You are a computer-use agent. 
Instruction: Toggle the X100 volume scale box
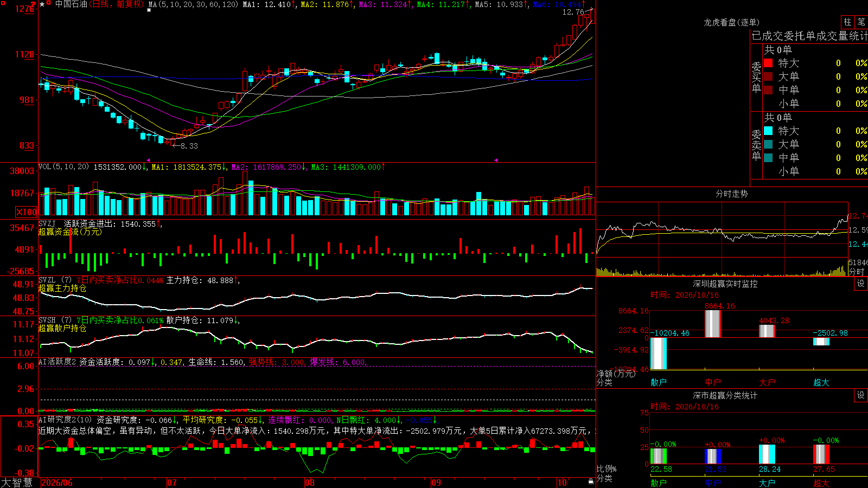[x=27, y=212]
